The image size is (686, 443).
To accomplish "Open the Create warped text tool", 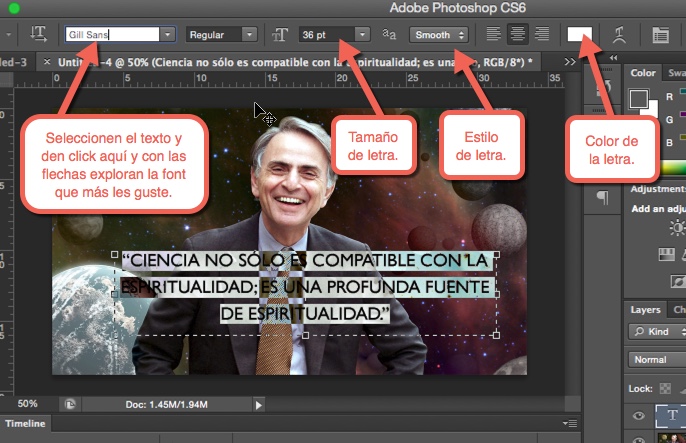I will tap(620, 34).
